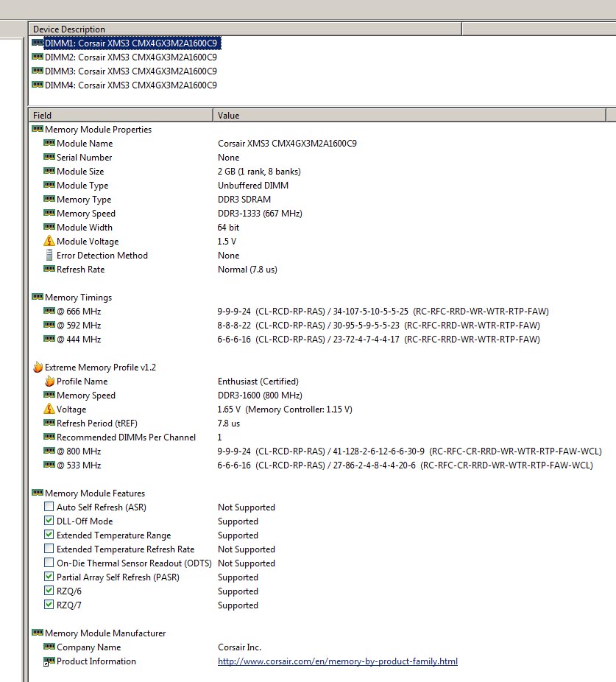Click the Memory Module Properties group icon

tap(38, 129)
